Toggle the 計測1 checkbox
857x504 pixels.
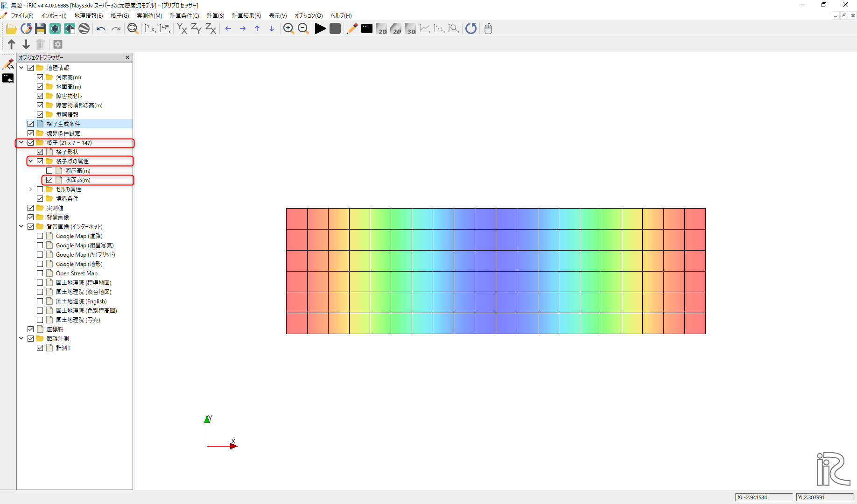40,348
